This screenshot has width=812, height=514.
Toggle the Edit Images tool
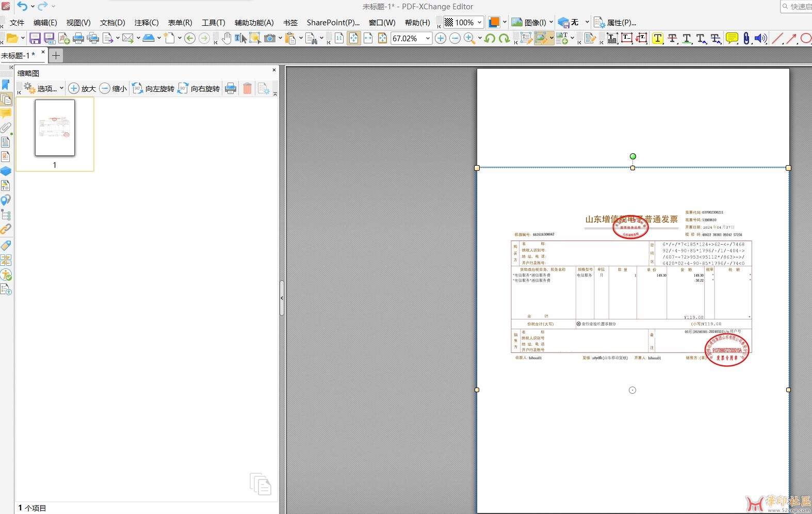tap(541, 38)
